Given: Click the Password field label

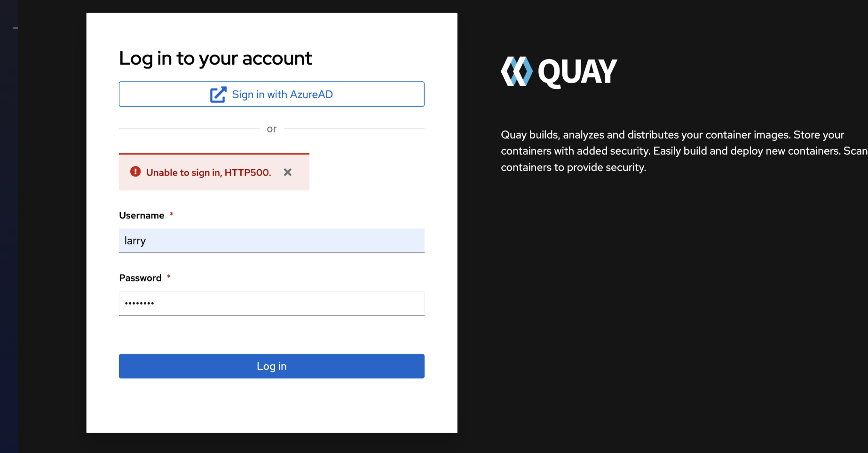Looking at the screenshot, I should click(140, 278).
